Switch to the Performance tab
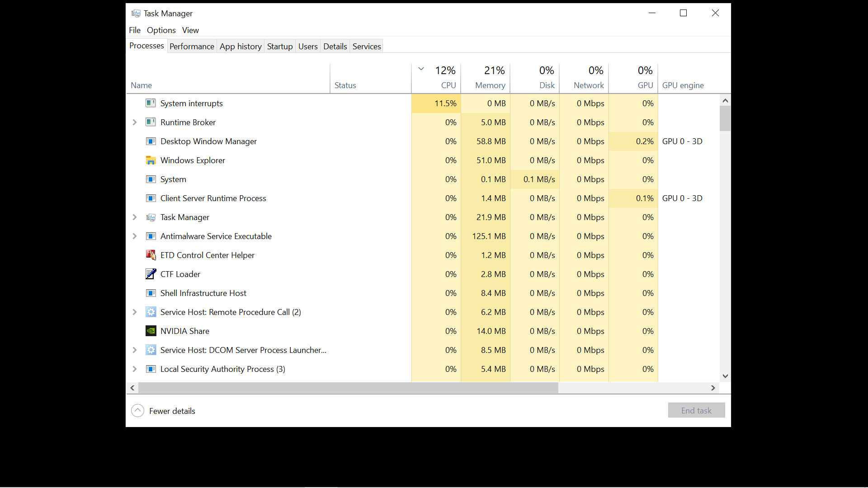The width and height of the screenshot is (868, 488). pyautogui.click(x=192, y=46)
